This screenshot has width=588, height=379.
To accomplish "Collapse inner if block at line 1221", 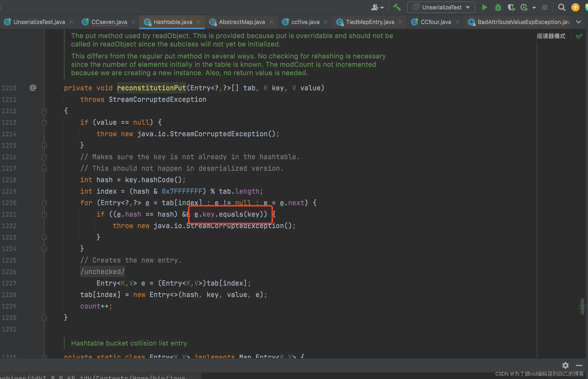I will click(44, 215).
